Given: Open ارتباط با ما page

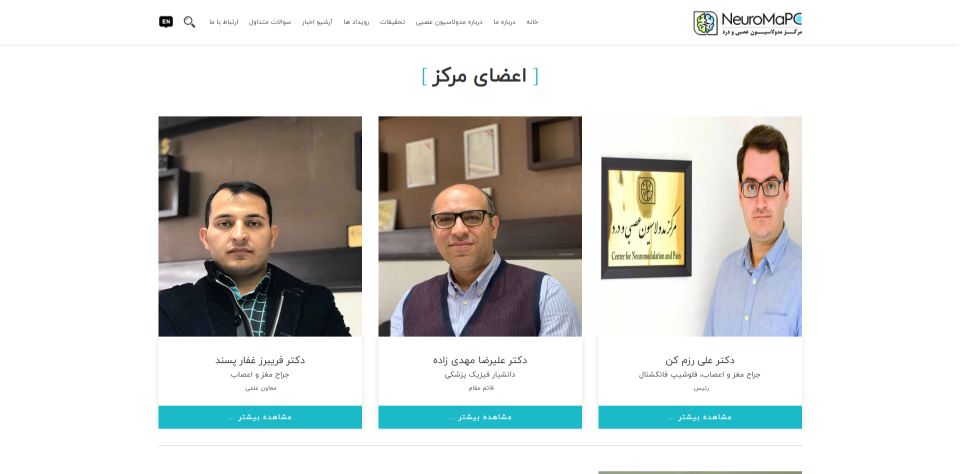Looking at the screenshot, I should pyautogui.click(x=223, y=22).
